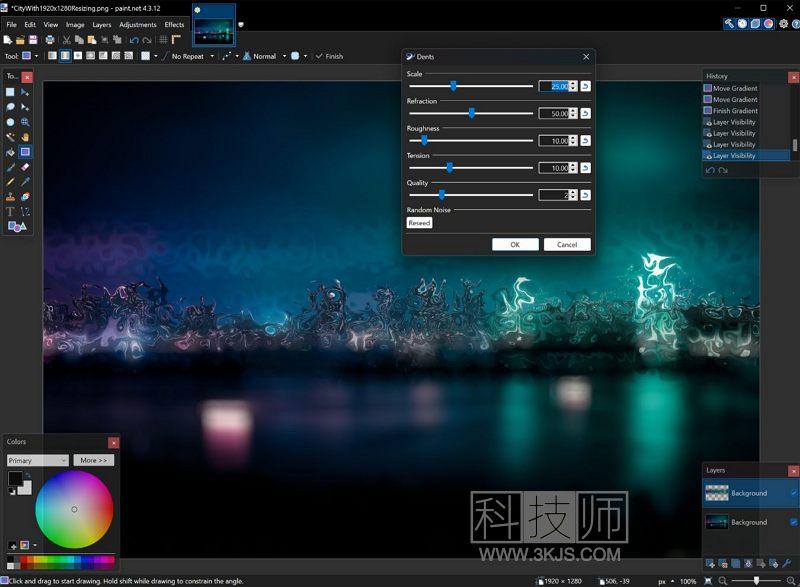Click the Print icon in toolbar
800x587 pixels.
tap(50, 40)
